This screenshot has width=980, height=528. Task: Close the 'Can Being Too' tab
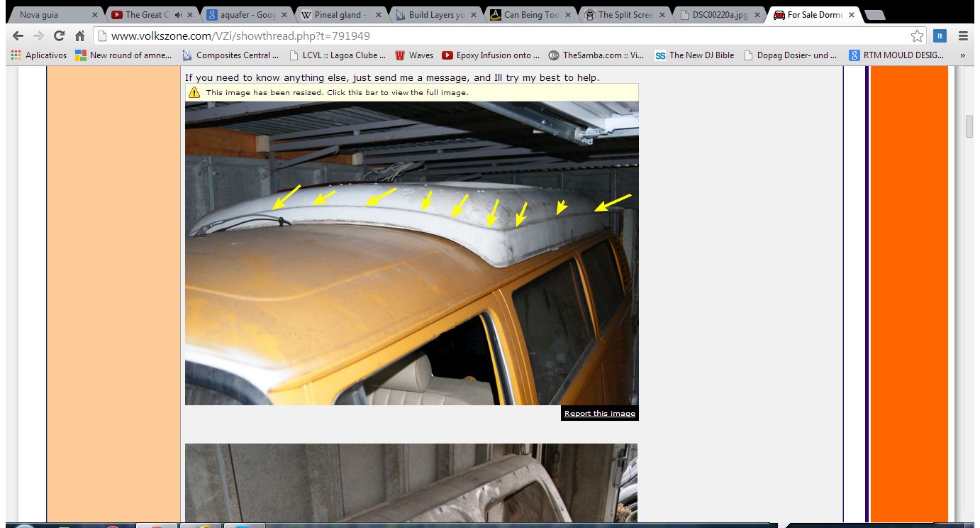[x=567, y=15]
